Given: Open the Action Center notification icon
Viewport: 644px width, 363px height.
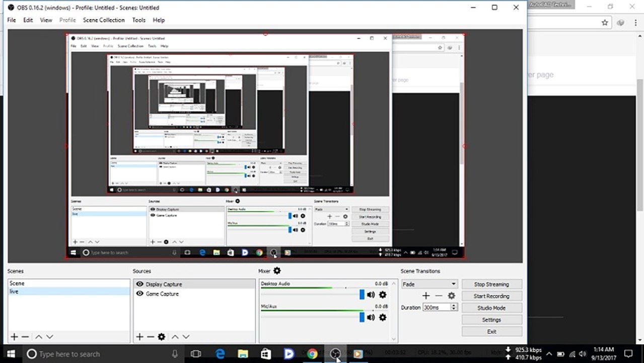Looking at the screenshot, I should [x=628, y=354].
